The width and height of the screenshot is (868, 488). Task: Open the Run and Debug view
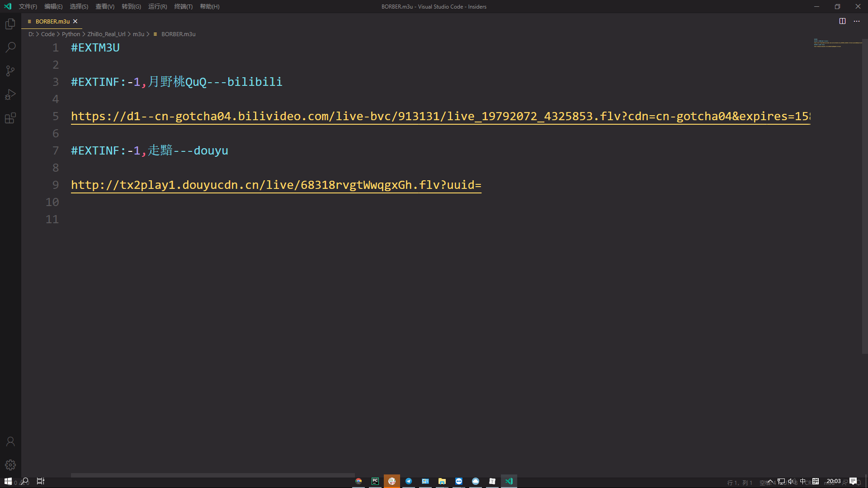(10, 94)
